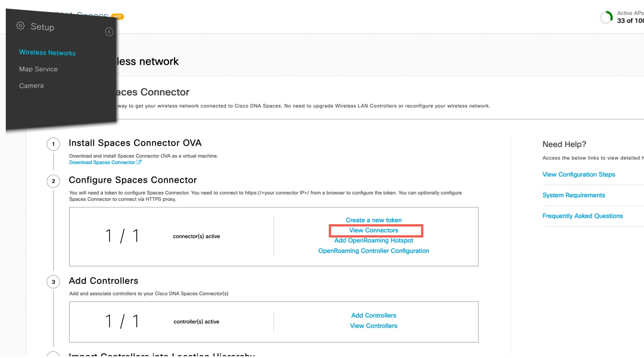Open Camera in Setup menu

pyautogui.click(x=31, y=86)
